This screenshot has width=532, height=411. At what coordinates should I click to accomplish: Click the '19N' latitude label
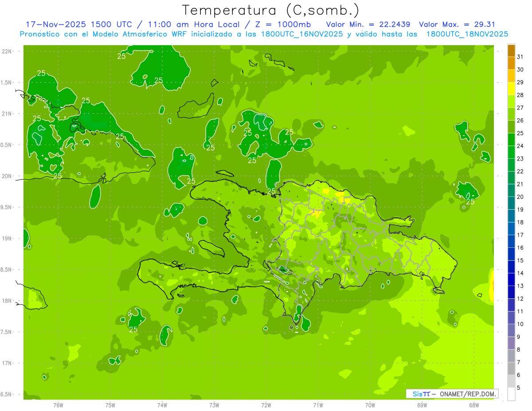point(6,239)
